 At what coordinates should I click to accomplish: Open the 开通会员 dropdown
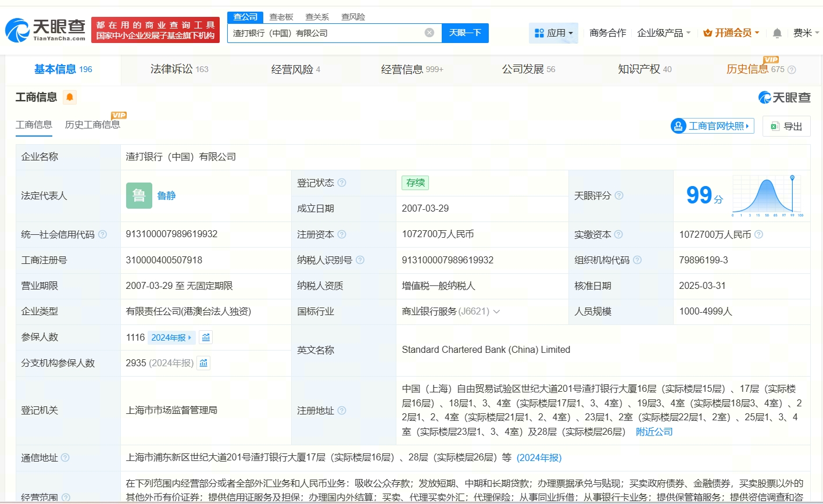click(x=731, y=33)
